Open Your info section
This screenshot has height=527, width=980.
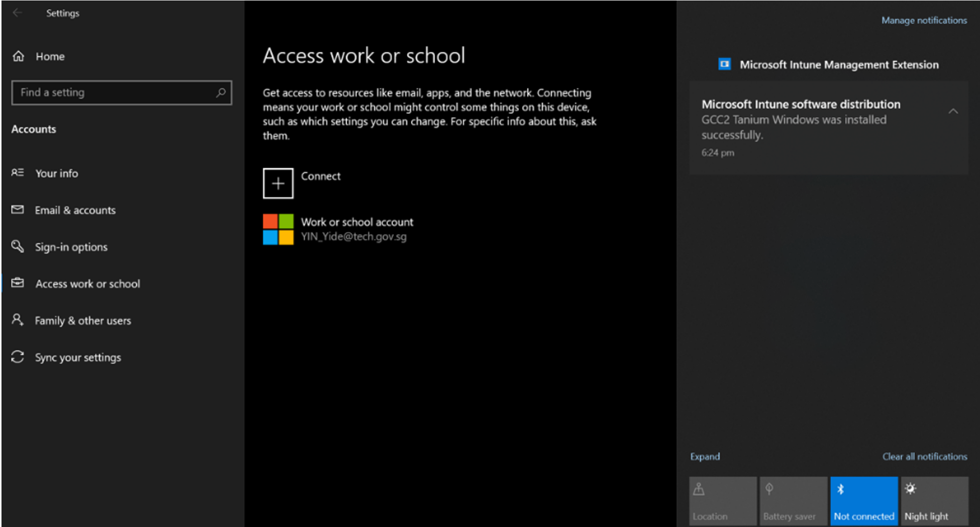tap(56, 174)
